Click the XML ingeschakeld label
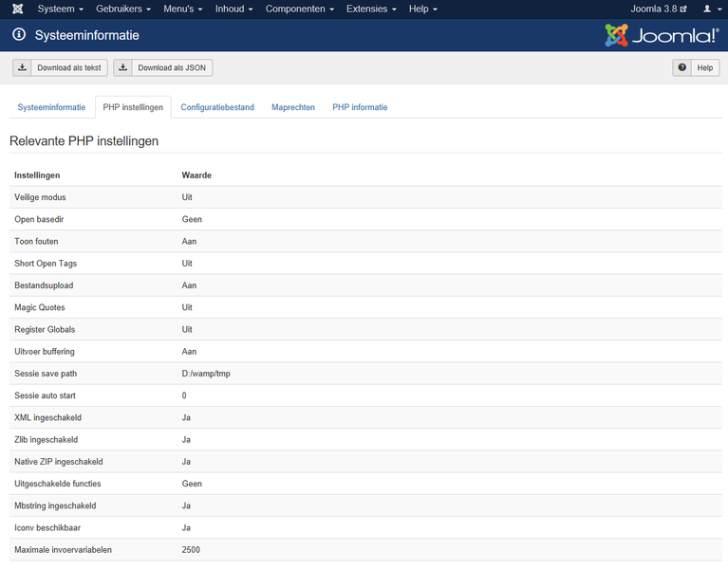Viewport: 728px width, 569px height. pos(47,417)
